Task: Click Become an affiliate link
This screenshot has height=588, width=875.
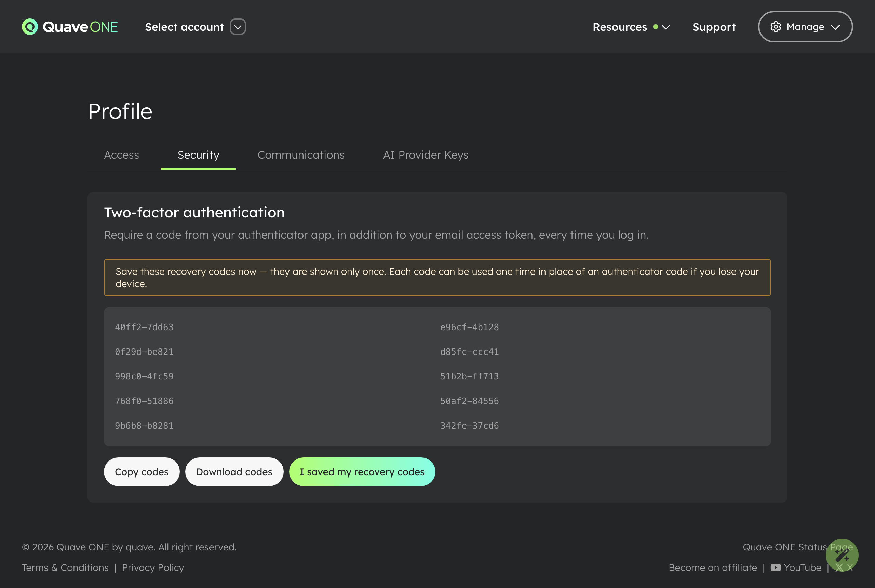Action: coord(713,568)
